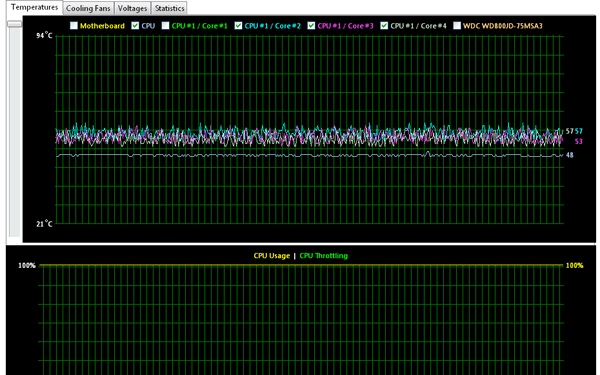Viewport: 600px width, 375px height.
Task: Select the Statistics tab
Action: coord(169,8)
